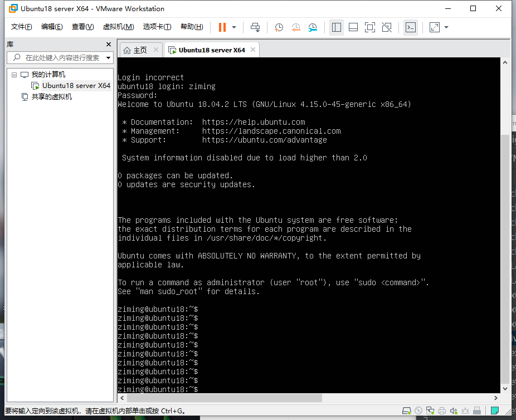Open the 帮助(H) menu
This screenshot has width=516, height=420.
pos(192,27)
